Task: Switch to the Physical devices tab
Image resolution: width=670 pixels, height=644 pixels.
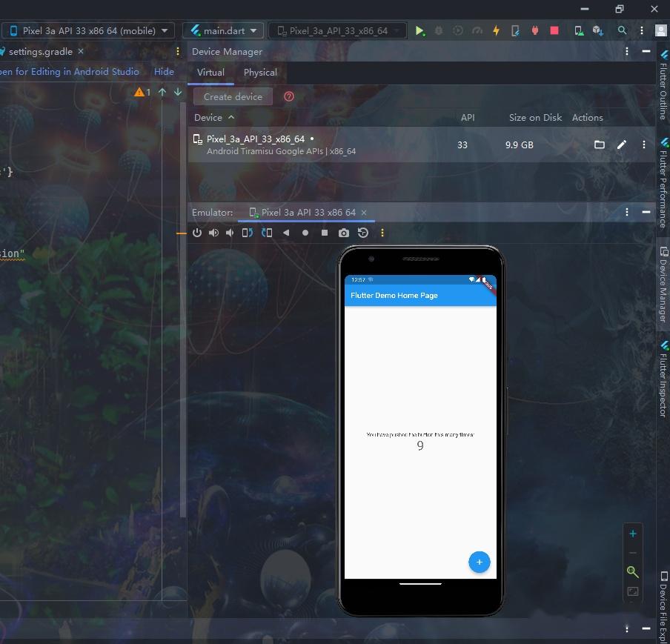Action: (260, 73)
